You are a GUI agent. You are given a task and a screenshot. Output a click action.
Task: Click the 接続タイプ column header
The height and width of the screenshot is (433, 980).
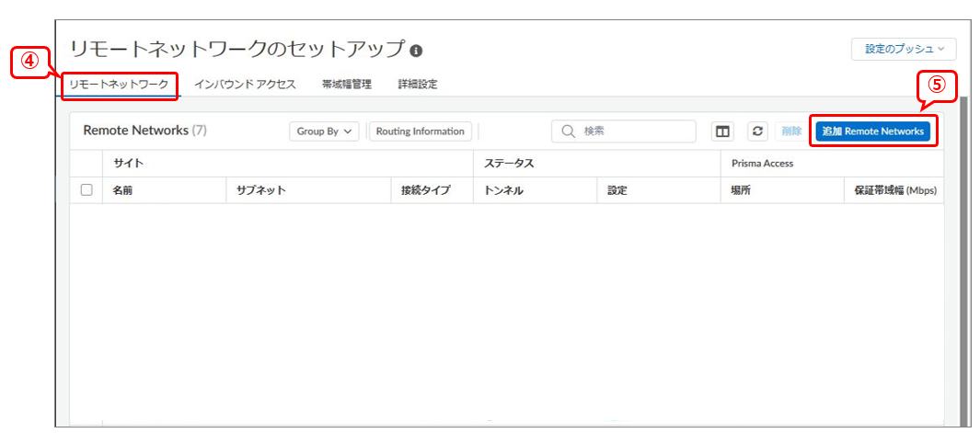(x=425, y=190)
